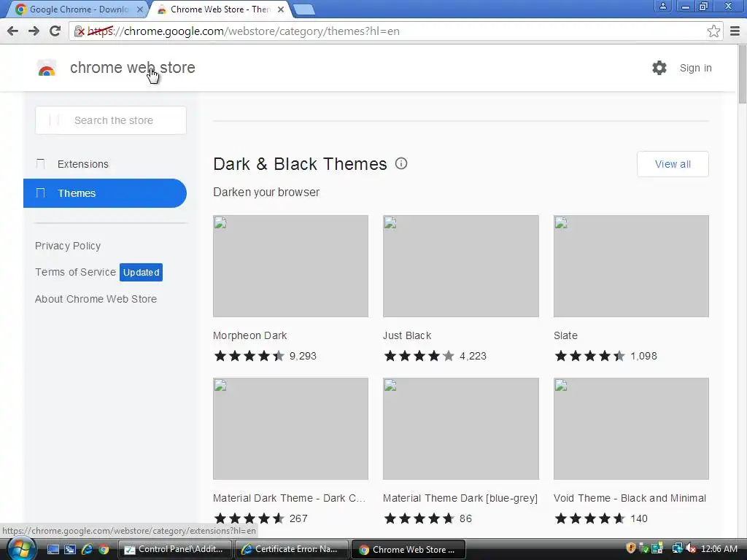
Task: Open the Privacy Policy link
Action: (x=68, y=246)
